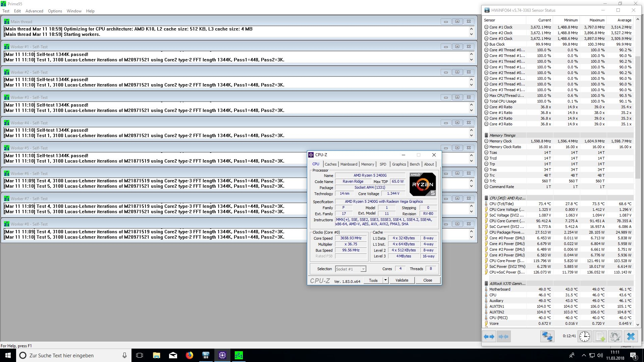Click the Ryzen 5 logo in CPU-Z
This screenshot has height=362, width=644.
tap(423, 184)
